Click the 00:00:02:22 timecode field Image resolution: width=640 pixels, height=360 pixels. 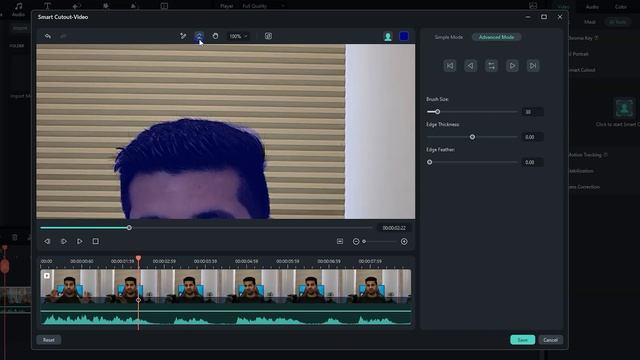(394, 228)
